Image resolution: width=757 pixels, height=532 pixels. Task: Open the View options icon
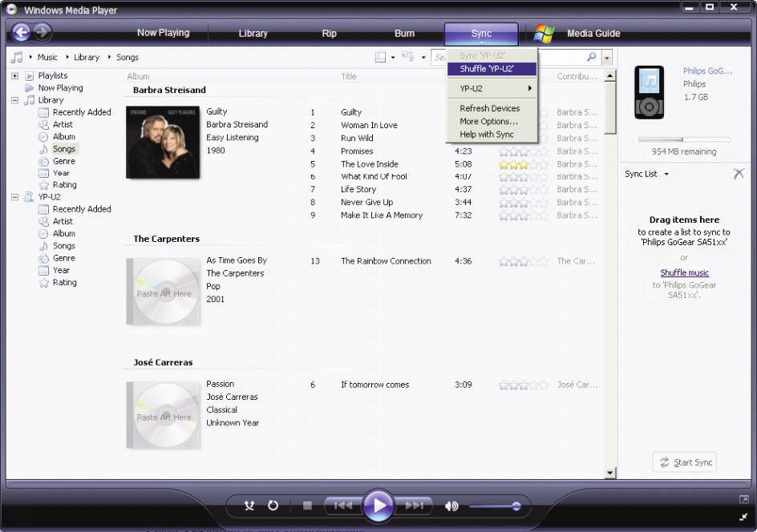tap(408, 57)
